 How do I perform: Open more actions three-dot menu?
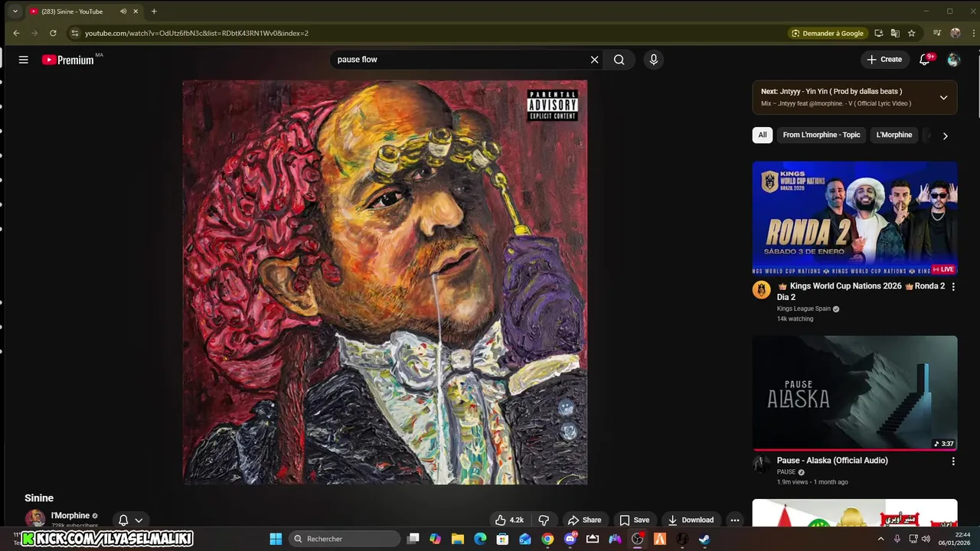click(735, 520)
